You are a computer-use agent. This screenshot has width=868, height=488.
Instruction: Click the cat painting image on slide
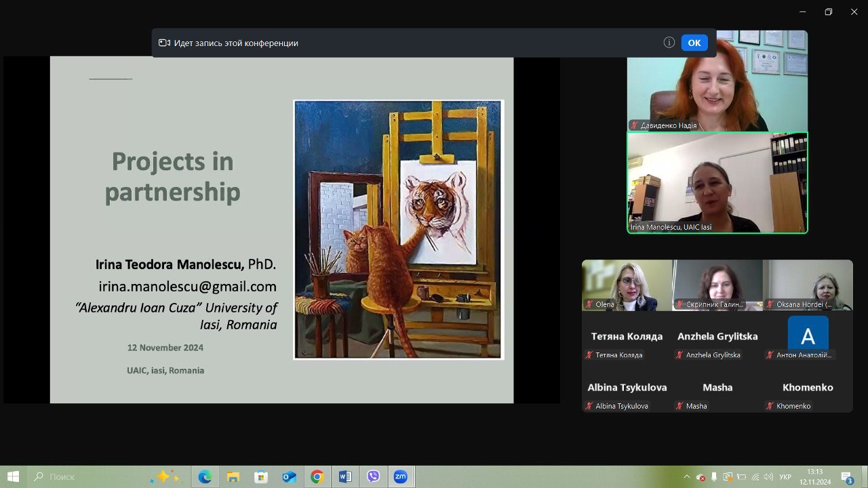[x=399, y=230]
